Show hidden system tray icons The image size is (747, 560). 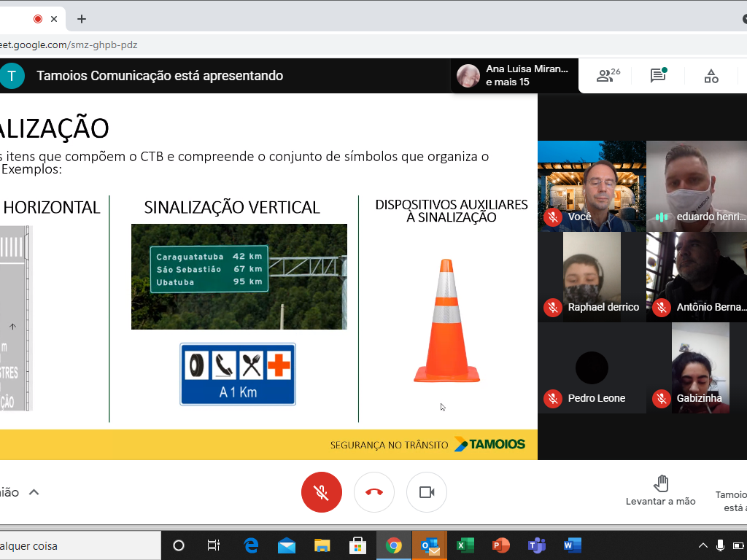(x=703, y=545)
